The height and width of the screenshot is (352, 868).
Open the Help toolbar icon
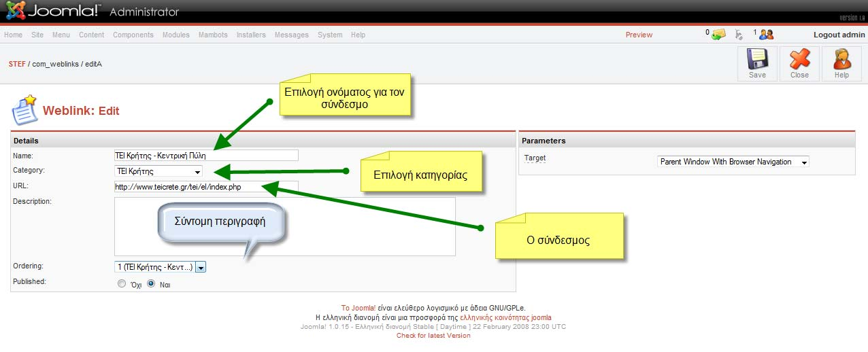click(841, 64)
